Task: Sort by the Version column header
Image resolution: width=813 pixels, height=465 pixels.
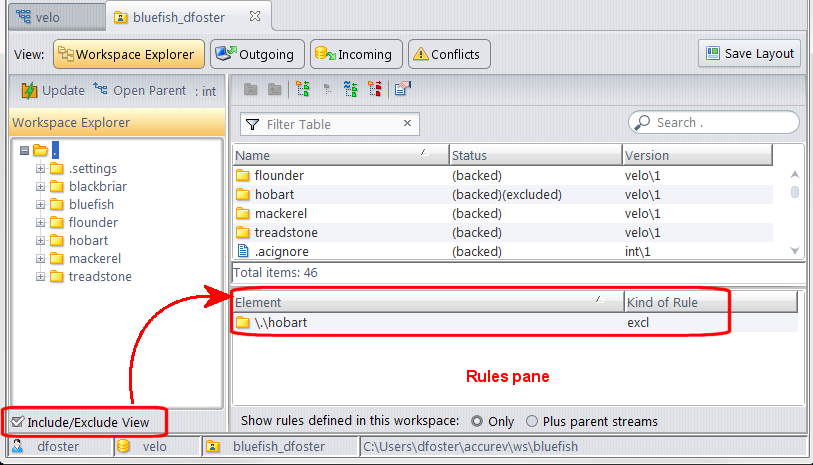Action: (697, 155)
